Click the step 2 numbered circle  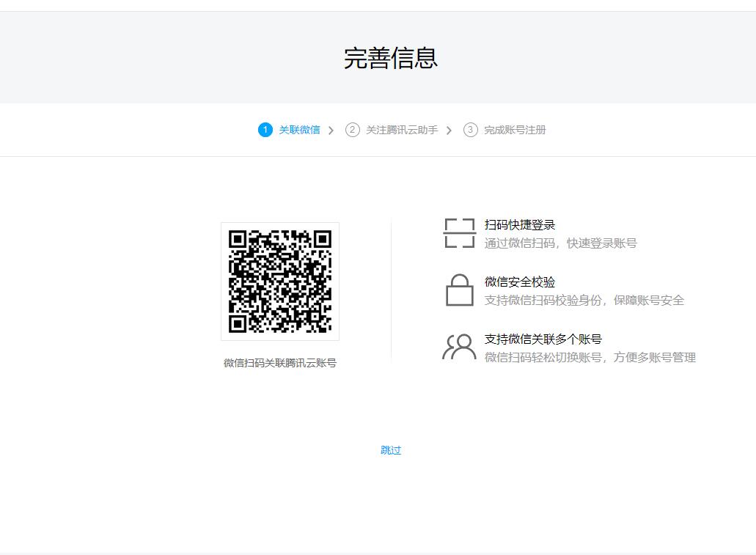(x=353, y=130)
